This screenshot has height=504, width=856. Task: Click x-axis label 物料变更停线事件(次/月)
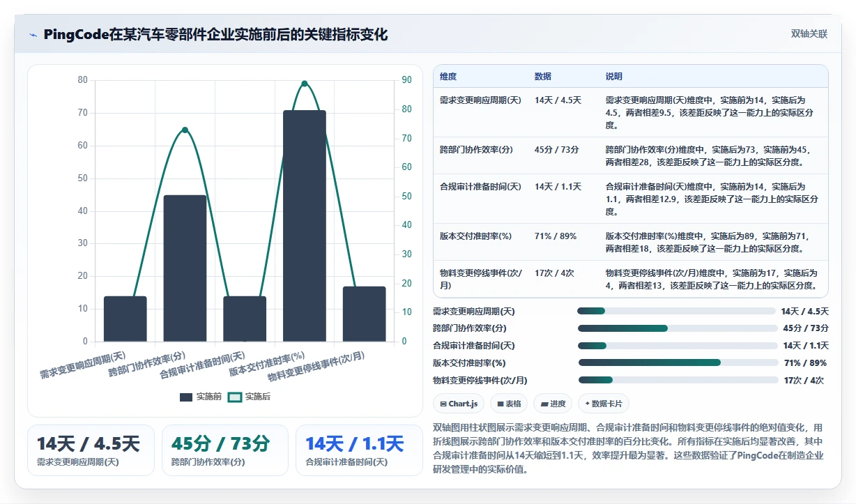(x=316, y=365)
